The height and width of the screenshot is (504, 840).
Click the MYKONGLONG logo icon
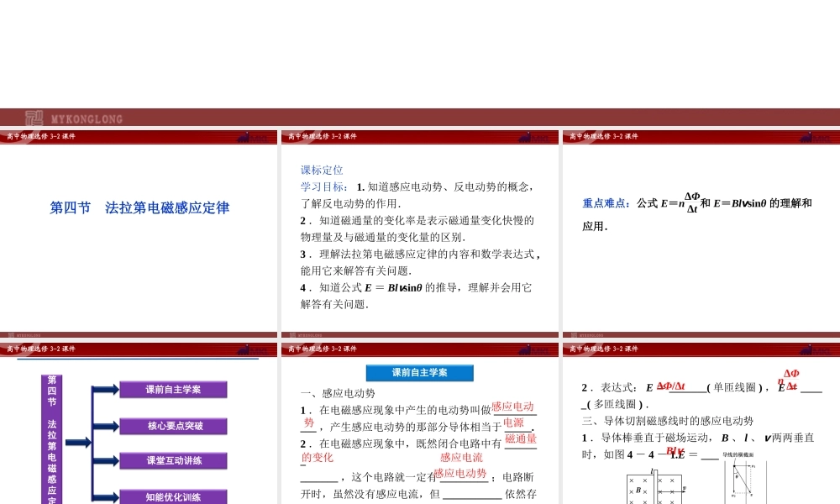click(34, 118)
